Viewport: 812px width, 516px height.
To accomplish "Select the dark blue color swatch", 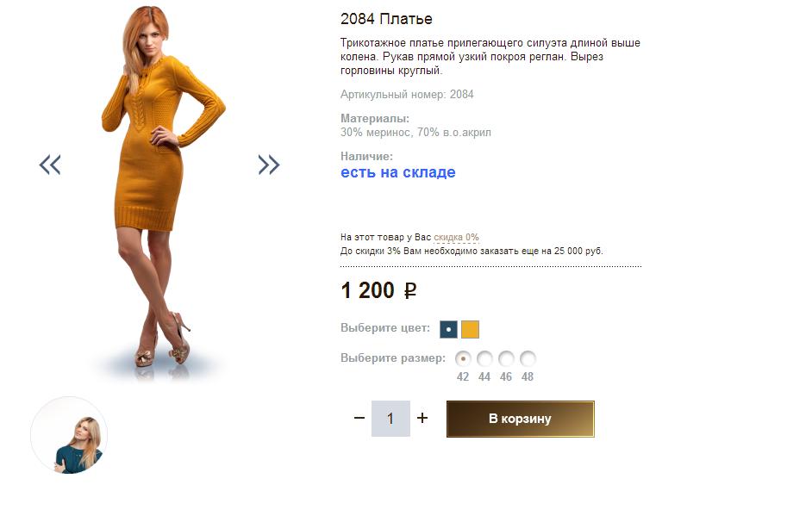I will click(448, 329).
